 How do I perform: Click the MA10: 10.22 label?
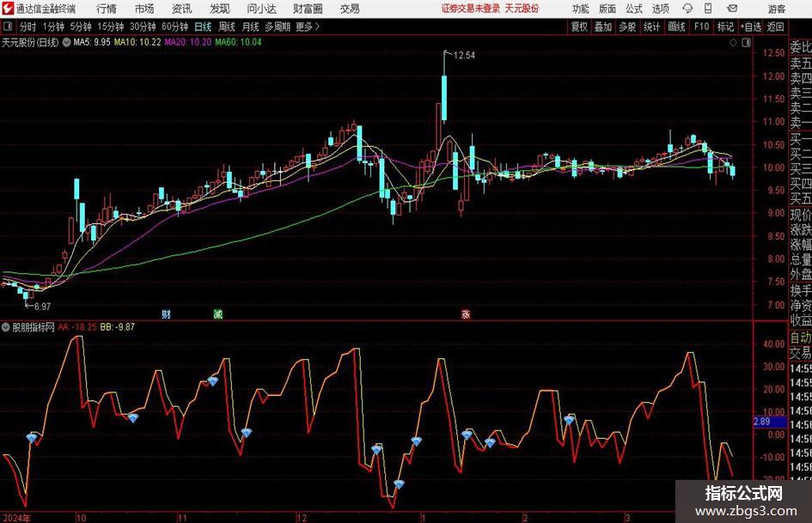(137, 42)
